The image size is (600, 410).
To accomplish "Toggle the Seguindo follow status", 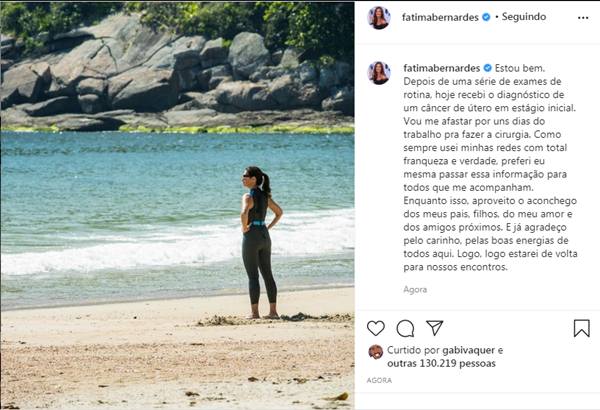I will coord(525,17).
